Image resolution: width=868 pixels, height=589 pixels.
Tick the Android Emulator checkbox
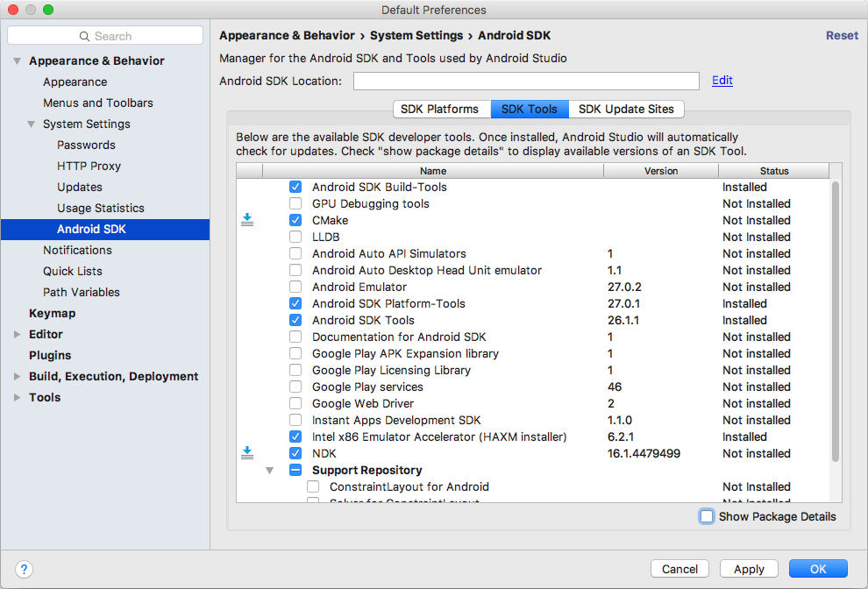(295, 287)
